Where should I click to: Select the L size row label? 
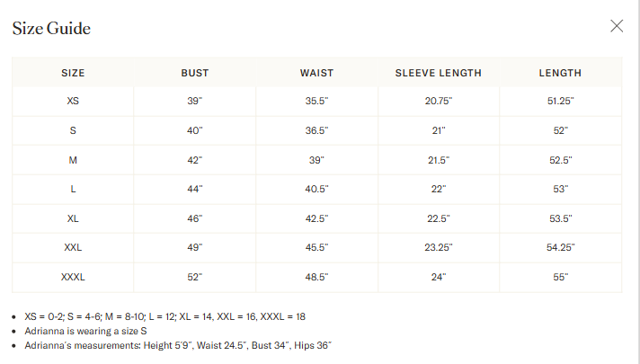point(73,189)
